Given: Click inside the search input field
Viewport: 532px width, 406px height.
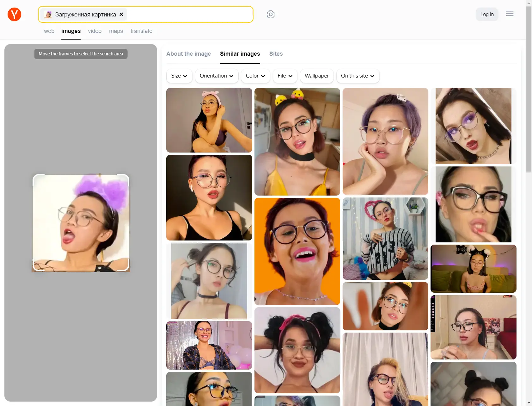Looking at the screenshot, I should point(190,15).
